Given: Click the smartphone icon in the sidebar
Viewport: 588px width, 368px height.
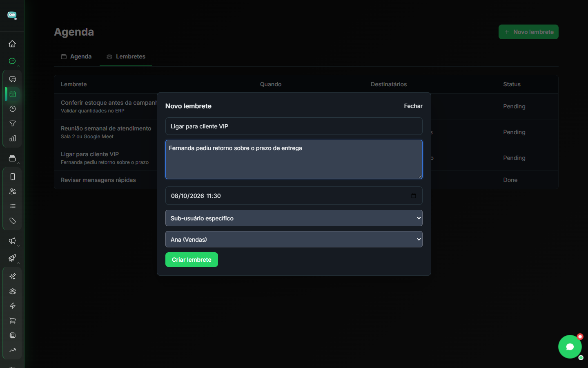Looking at the screenshot, I should coord(13,177).
